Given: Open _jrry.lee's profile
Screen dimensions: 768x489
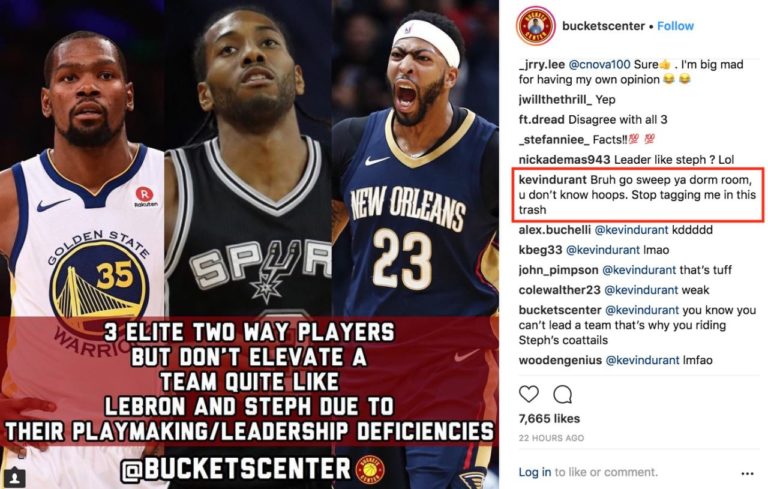Looking at the screenshot, I should (x=542, y=65).
